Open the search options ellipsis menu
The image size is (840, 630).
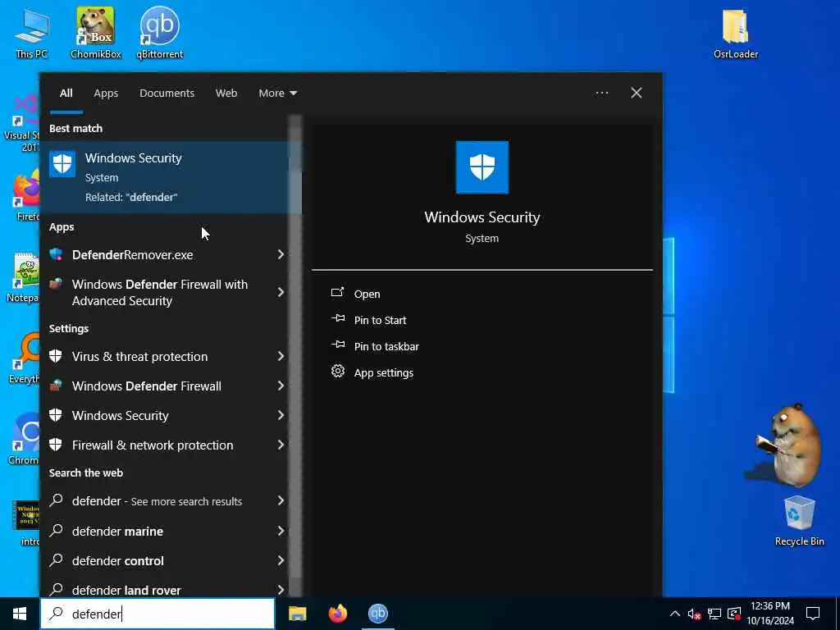pos(601,94)
